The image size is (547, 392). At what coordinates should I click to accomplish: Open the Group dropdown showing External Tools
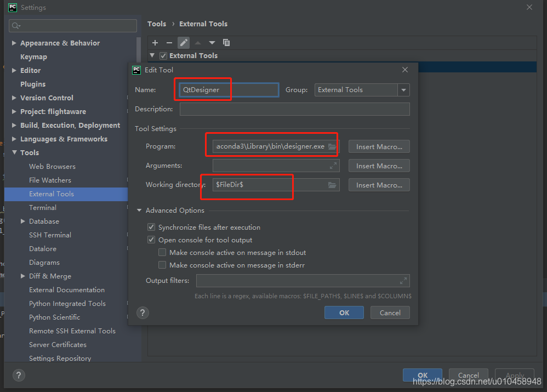(x=404, y=89)
